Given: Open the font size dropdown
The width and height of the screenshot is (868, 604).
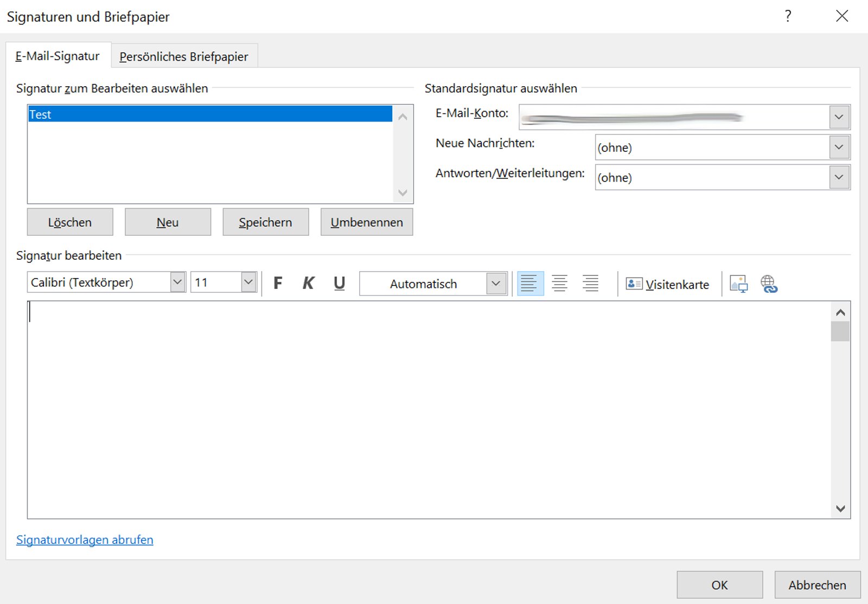Looking at the screenshot, I should coord(247,281).
